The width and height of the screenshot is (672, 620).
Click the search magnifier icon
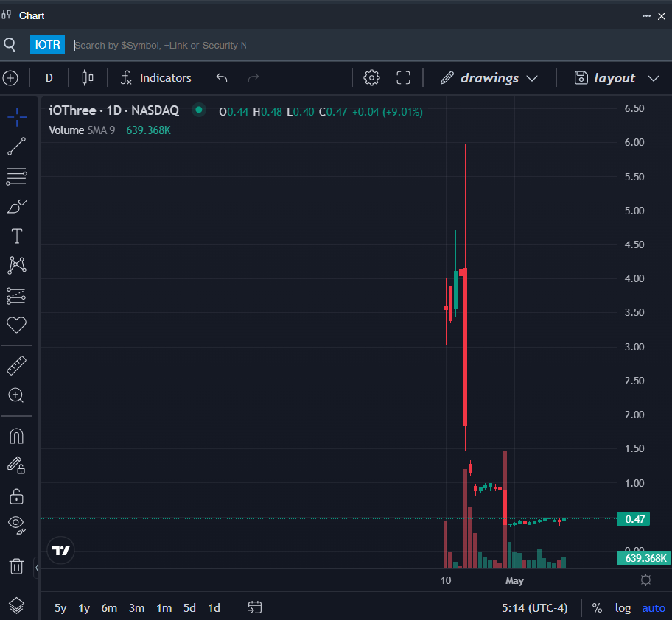[x=10, y=44]
